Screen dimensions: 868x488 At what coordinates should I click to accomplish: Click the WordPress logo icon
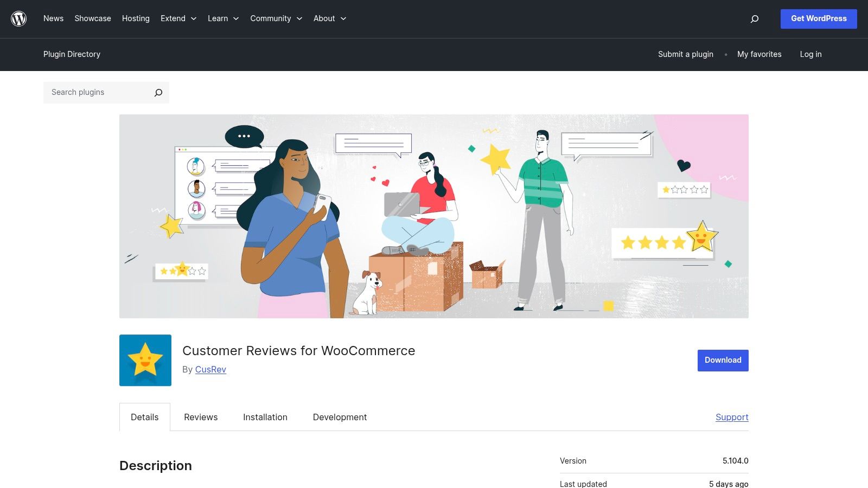point(19,18)
